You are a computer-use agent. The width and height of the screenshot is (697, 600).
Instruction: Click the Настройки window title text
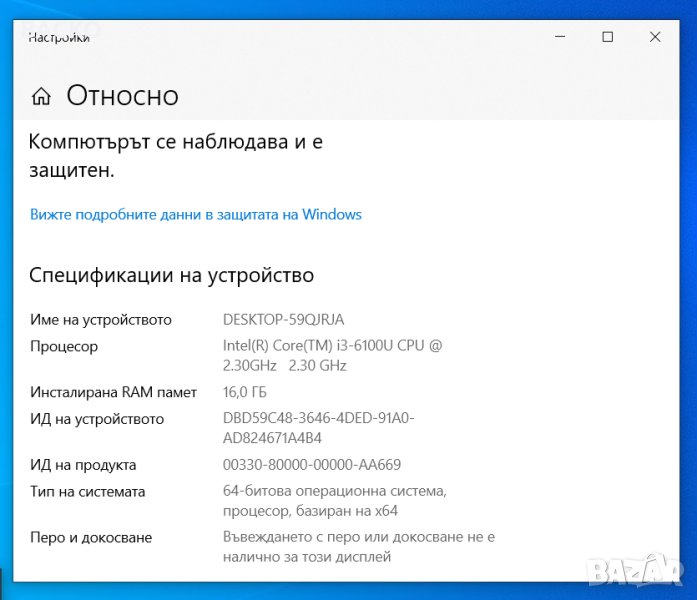[x=59, y=38]
